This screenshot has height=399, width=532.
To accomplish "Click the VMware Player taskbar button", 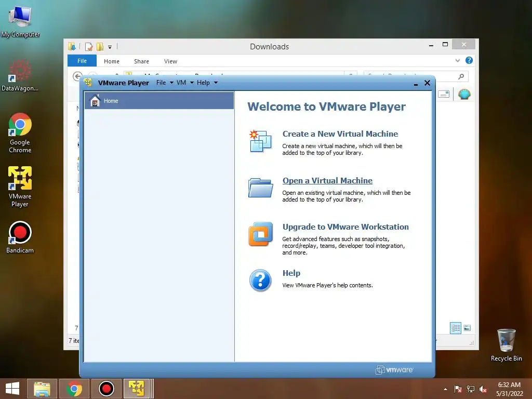I will (x=137, y=389).
